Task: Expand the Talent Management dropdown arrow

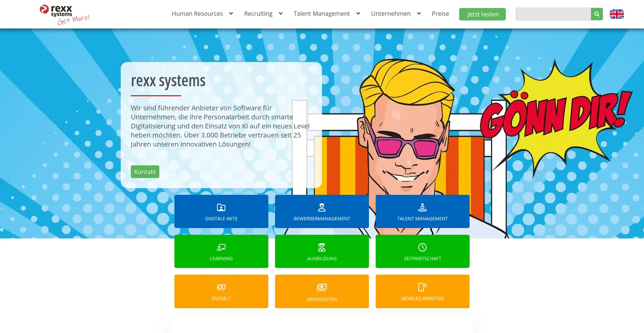Action: (358, 14)
